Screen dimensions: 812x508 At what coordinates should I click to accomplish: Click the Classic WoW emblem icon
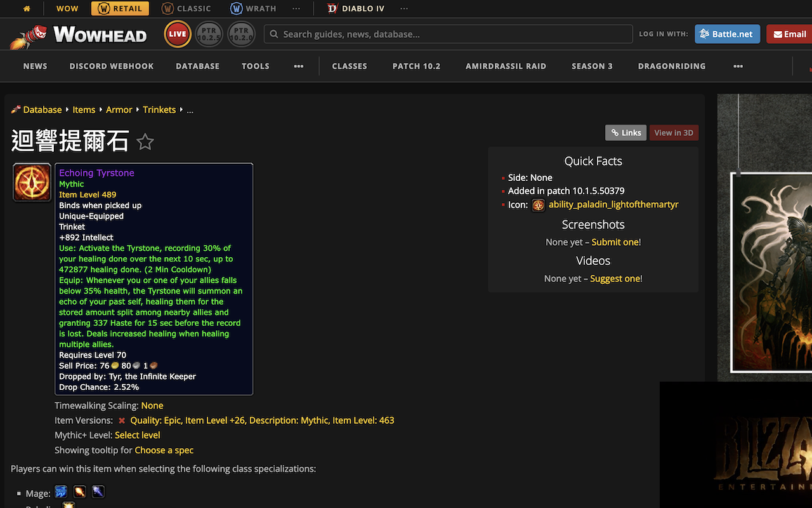(167, 9)
